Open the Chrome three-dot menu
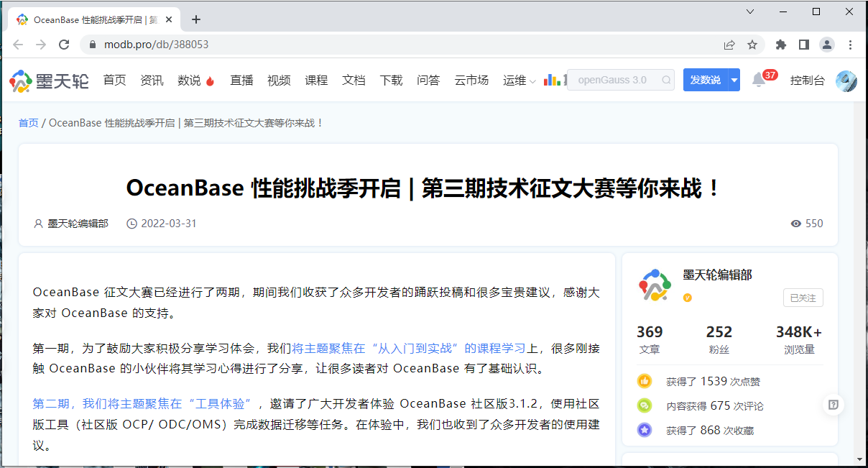The width and height of the screenshot is (868, 468). 851,45
